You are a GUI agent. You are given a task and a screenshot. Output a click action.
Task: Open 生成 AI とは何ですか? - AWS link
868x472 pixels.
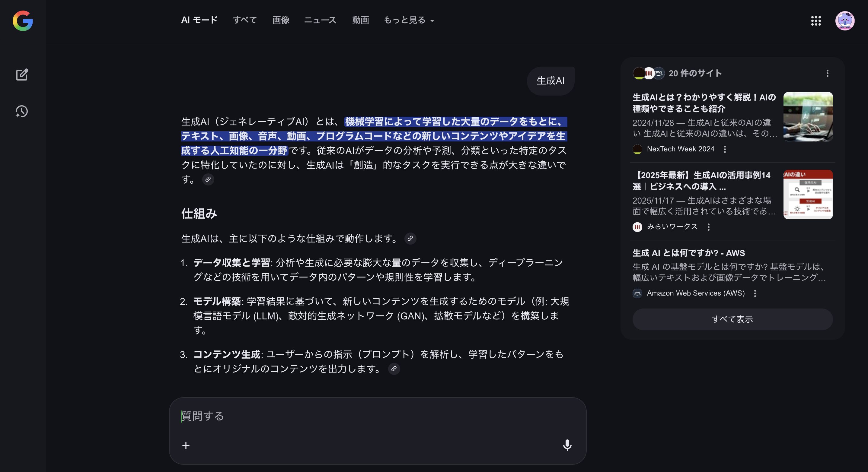(x=688, y=253)
